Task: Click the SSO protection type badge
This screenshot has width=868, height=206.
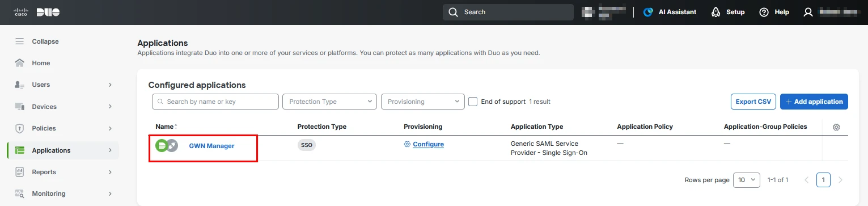Action: [307, 145]
